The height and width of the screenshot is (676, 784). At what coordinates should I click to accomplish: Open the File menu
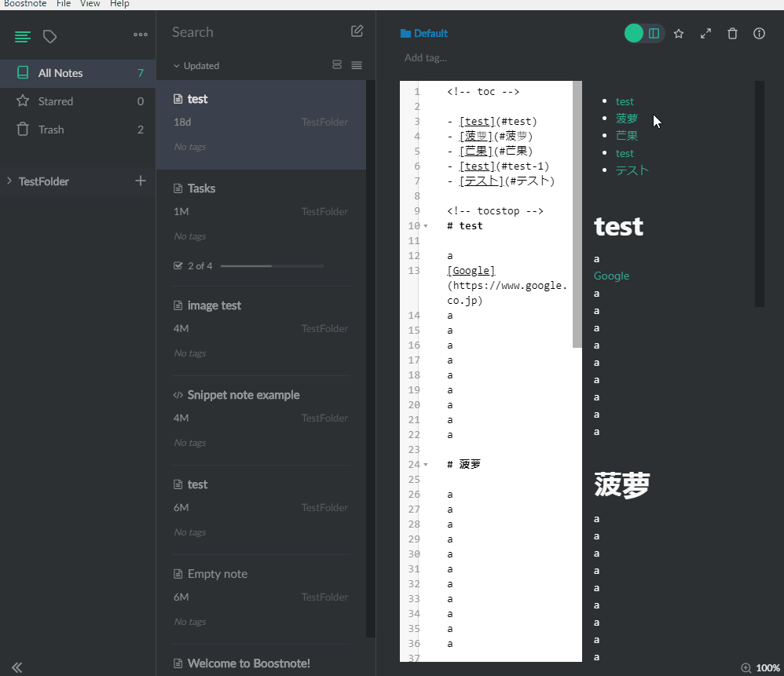tap(64, 4)
